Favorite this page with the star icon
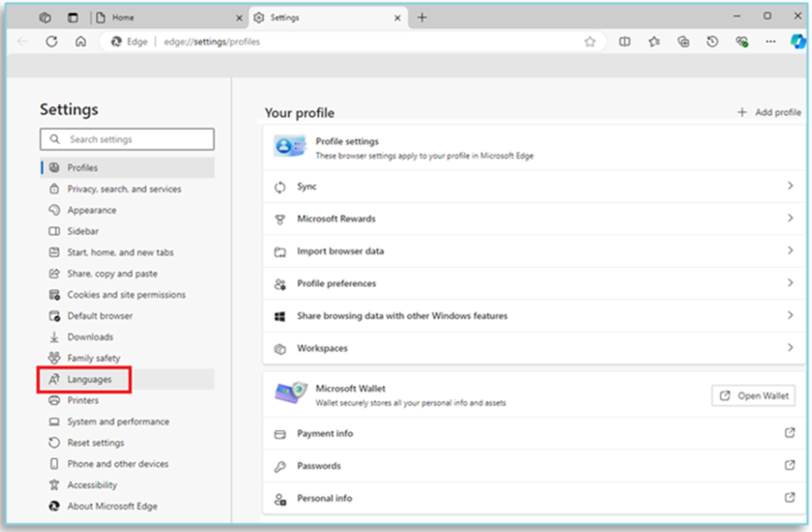The width and height of the screenshot is (812, 532). 589,42
